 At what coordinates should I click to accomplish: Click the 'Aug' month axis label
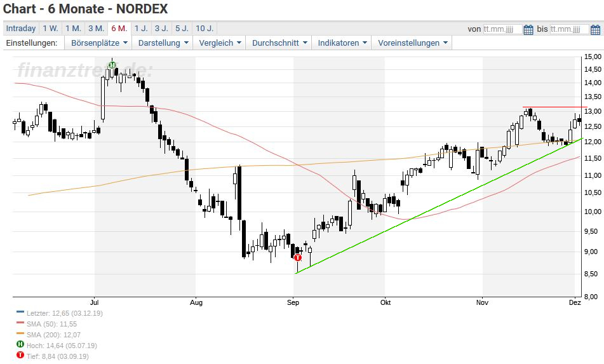pos(196,303)
